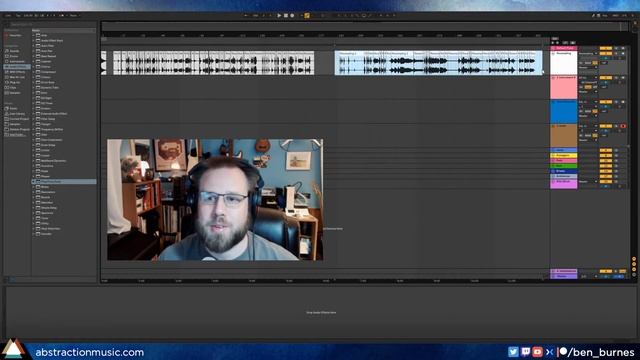Expand the Auto Filter folder
Viewport: 640px width, 360px height.
point(33,46)
